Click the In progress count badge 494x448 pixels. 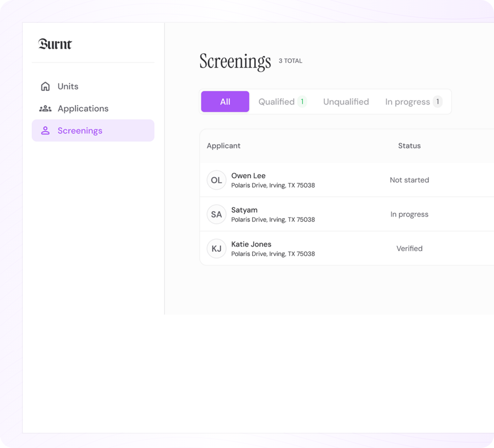tap(438, 102)
